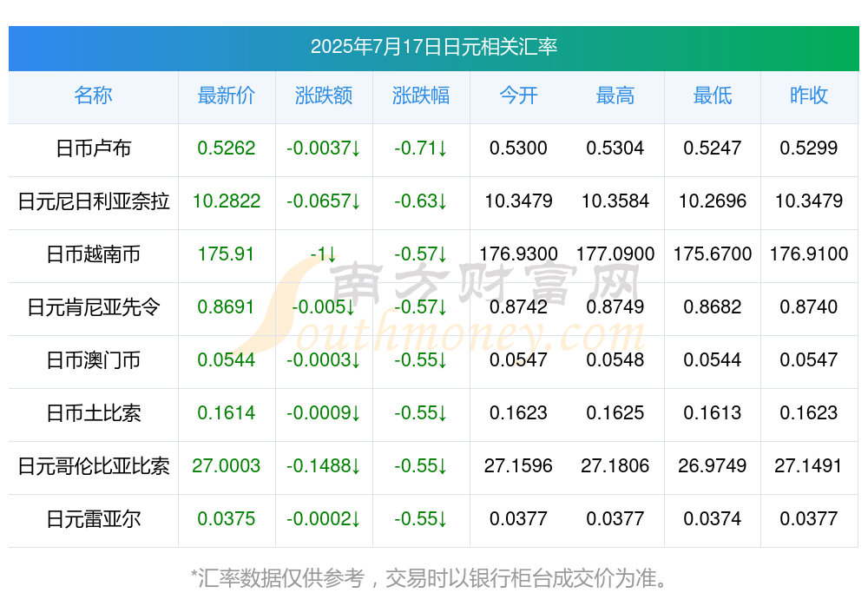Select low value 0.5247
Viewport: 868px width, 606px height.
coord(713,148)
